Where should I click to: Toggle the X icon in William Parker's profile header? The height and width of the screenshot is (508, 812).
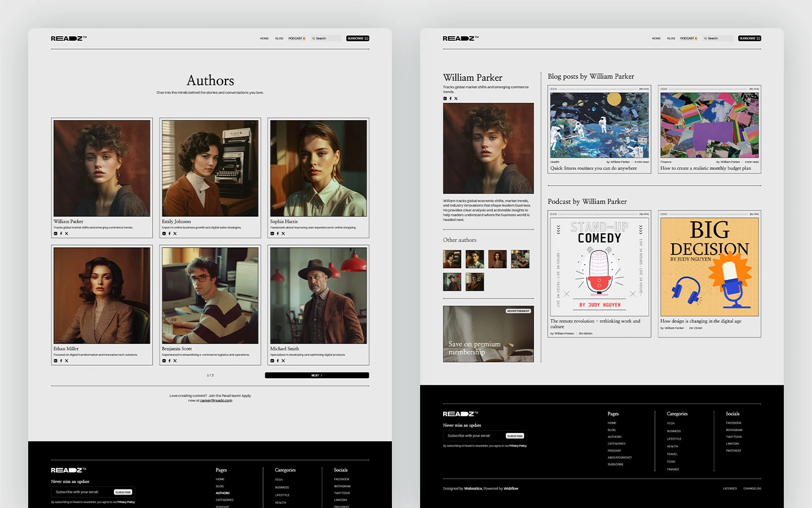[x=456, y=98]
